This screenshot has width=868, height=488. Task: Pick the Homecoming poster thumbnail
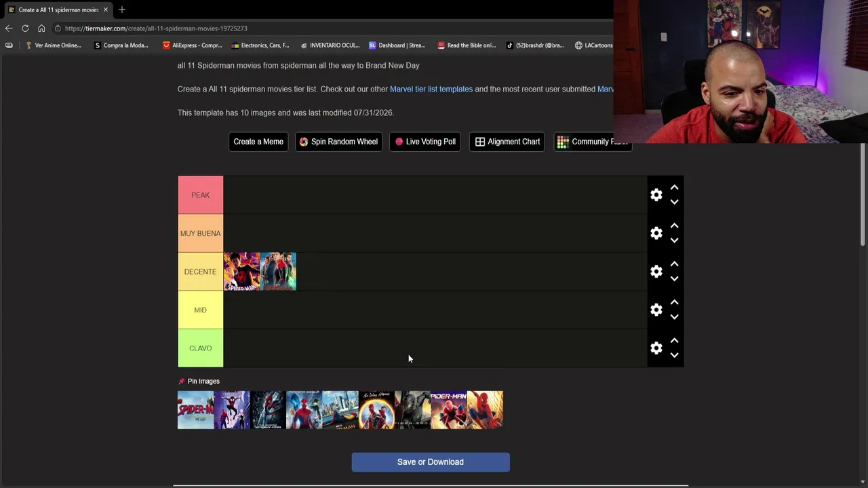[340, 410]
